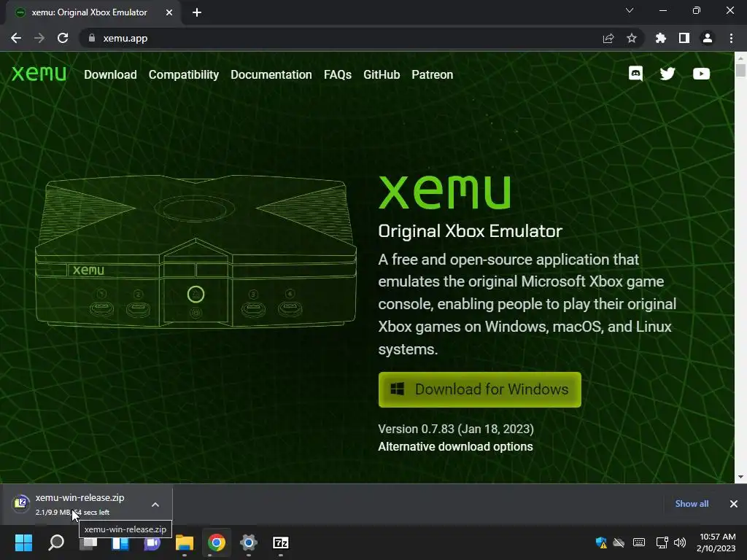Open the Documentation page
The image size is (747, 560).
tap(271, 75)
